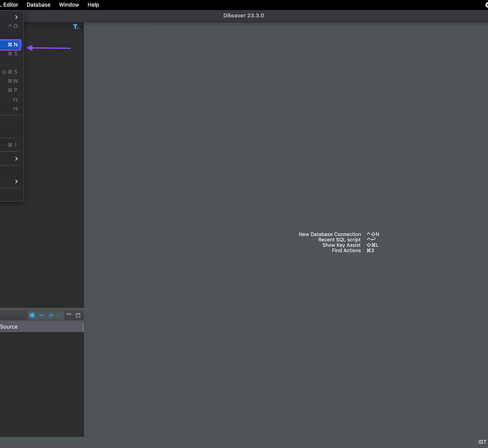
Task: Click the blue minus icon in the bottom panel toolbar
Action: tap(42, 315)
